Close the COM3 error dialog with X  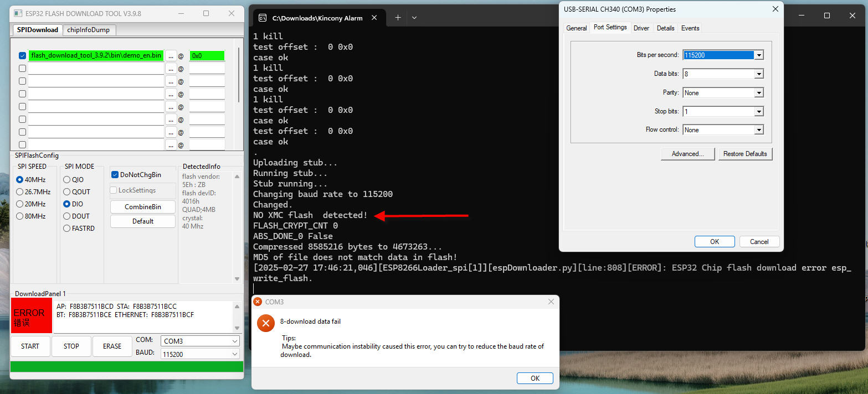coord(551,302)
